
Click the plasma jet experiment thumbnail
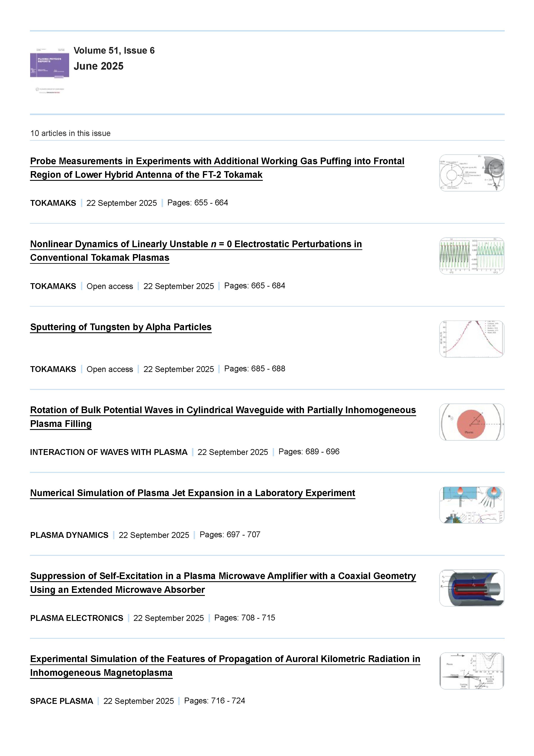pos(471,505)
